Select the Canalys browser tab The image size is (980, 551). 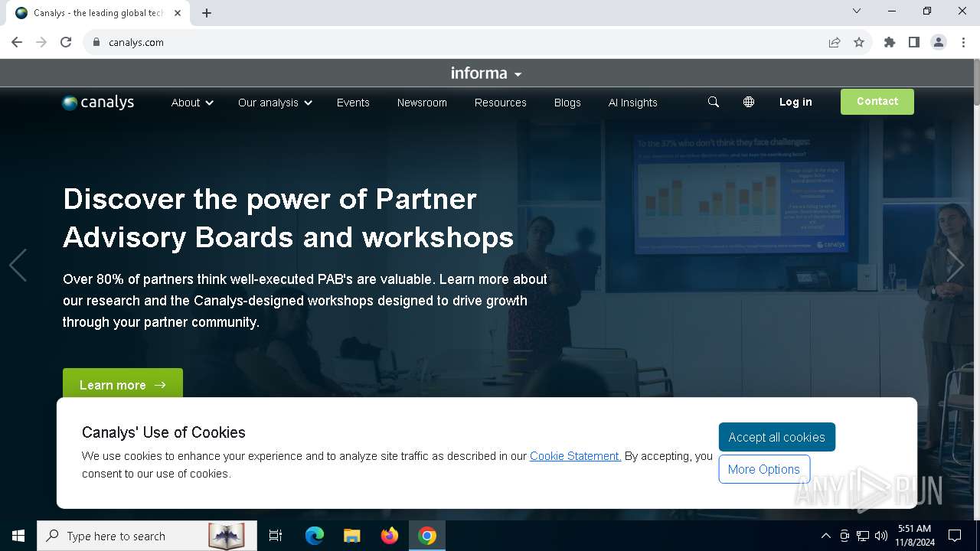[98, 13]
